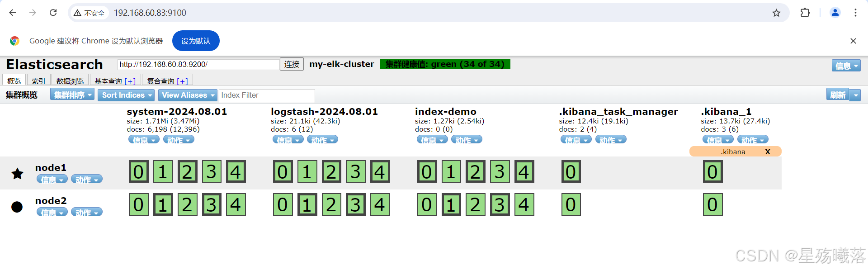
Task: Remove the .kibana alias with X
Action: tap(768, 152)
